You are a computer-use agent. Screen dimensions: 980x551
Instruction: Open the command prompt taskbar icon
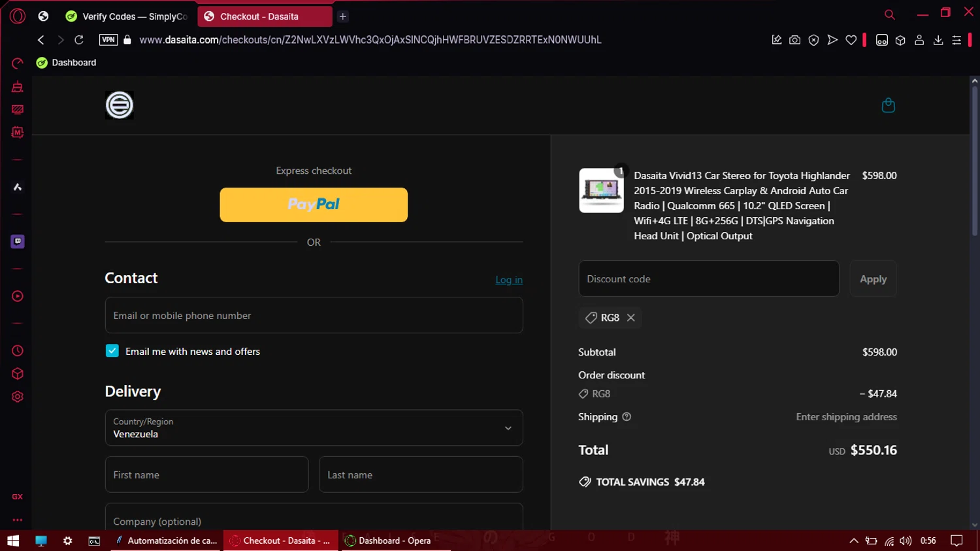pyautogui.click(x=94, y=541)
